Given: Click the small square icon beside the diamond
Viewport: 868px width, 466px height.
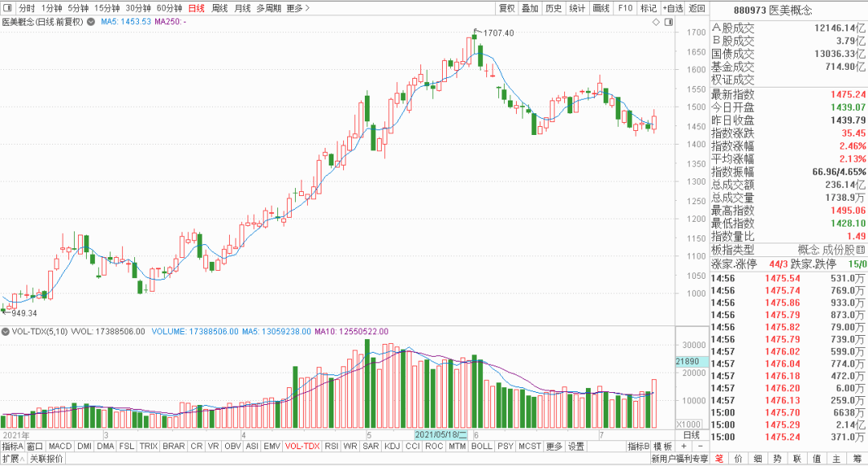Looking at the screenshot, I should (668, 22).
